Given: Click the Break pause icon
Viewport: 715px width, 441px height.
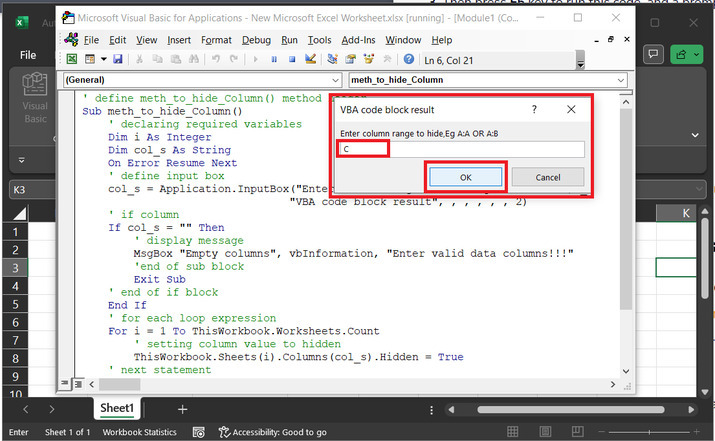Looking at the screenshot, I should tap(274, 59).
